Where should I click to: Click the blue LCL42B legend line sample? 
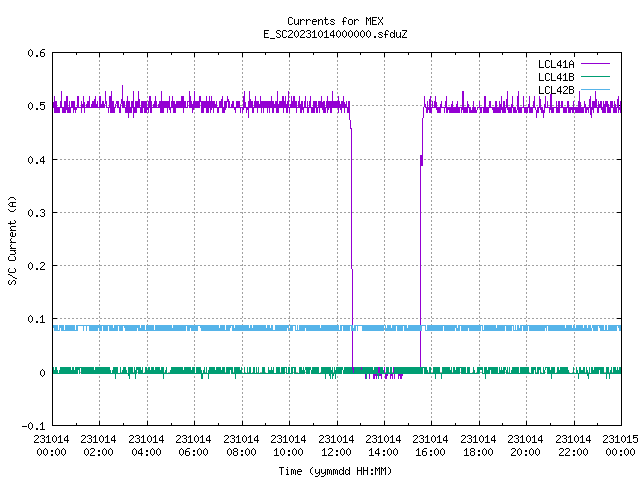pyautogui.click(x=595, y=89)
